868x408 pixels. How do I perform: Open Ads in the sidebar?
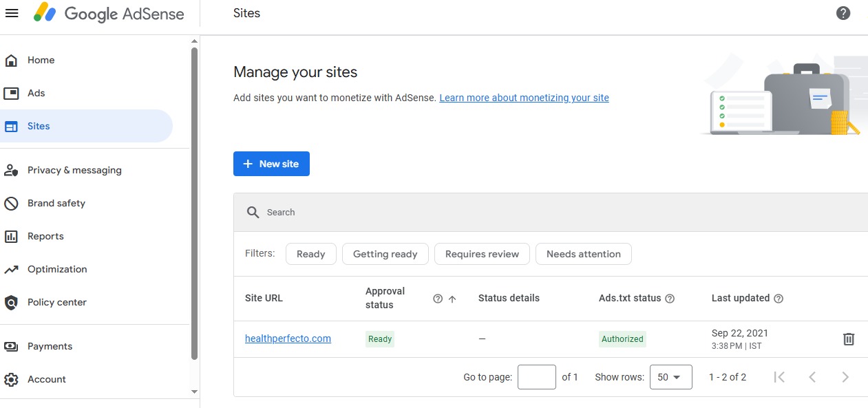(x=86, y=94)
